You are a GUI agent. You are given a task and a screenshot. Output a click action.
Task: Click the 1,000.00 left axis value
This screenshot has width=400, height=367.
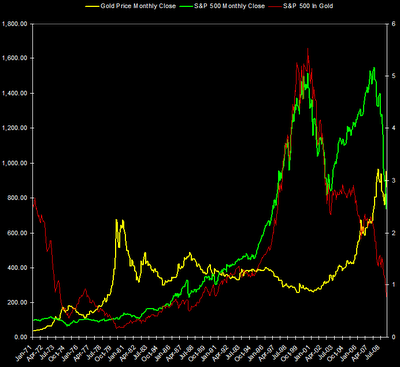tap(14, 163)
